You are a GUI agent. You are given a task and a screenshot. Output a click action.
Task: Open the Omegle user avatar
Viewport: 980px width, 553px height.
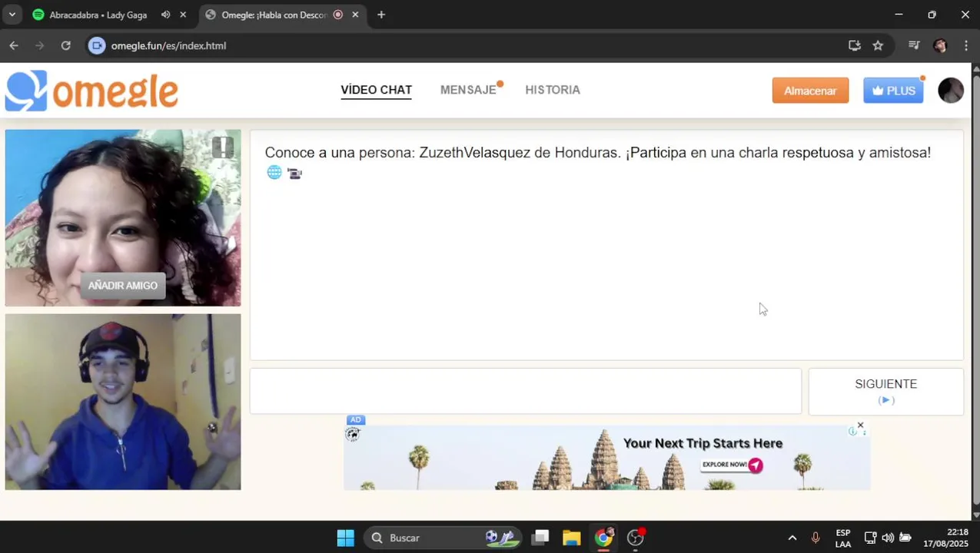[x=951, y=91]
